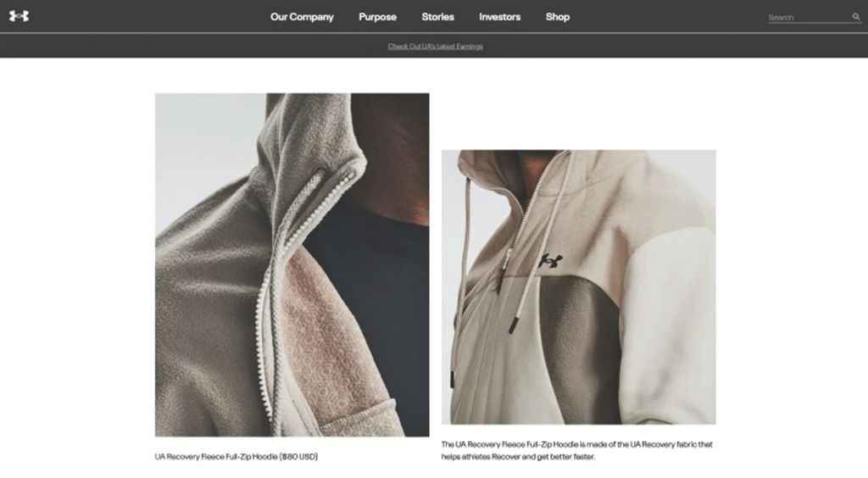Open the Our Company menu
Viewport: 868px width, 478px height.
(302, 17)
